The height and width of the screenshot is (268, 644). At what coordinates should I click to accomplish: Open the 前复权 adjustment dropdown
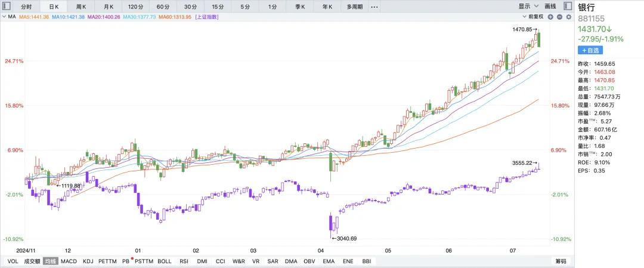point(533,17)
